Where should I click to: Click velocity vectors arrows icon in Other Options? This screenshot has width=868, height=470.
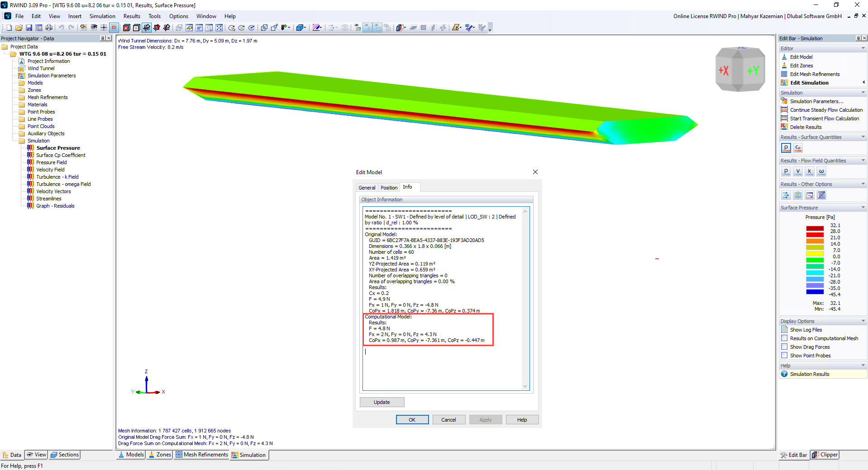(786, 195)
